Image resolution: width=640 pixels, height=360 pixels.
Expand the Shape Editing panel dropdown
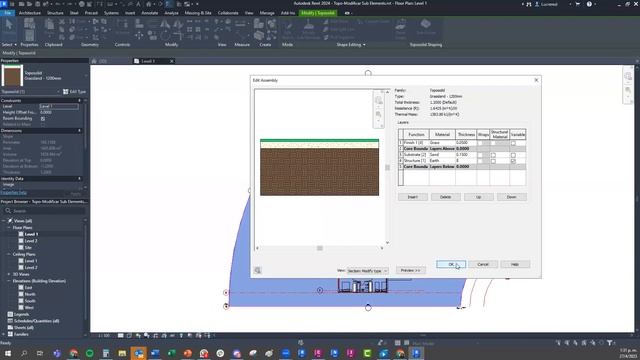coord(351,44)
